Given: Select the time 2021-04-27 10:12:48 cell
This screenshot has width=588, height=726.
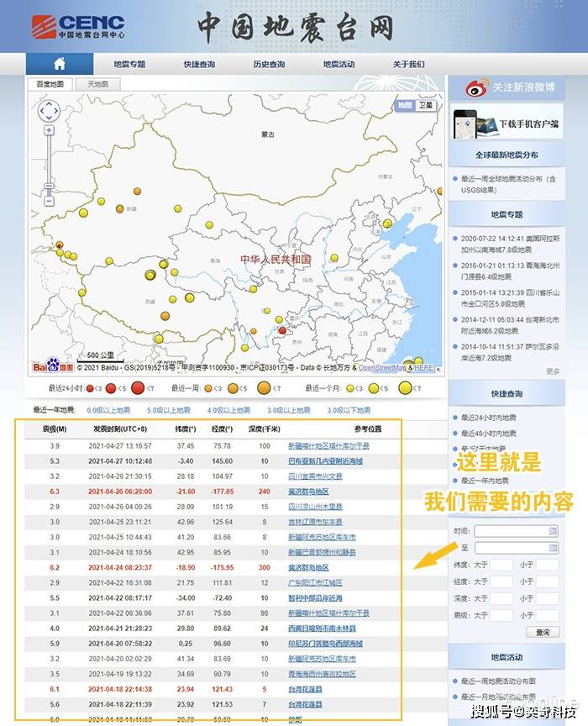Looking at the screenshot, I should (120, 461).
